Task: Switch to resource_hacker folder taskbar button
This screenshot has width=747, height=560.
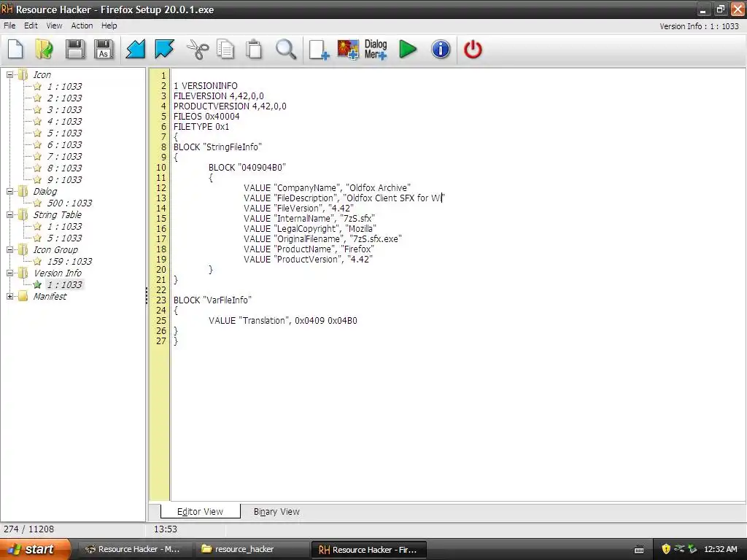Action: 252,550
